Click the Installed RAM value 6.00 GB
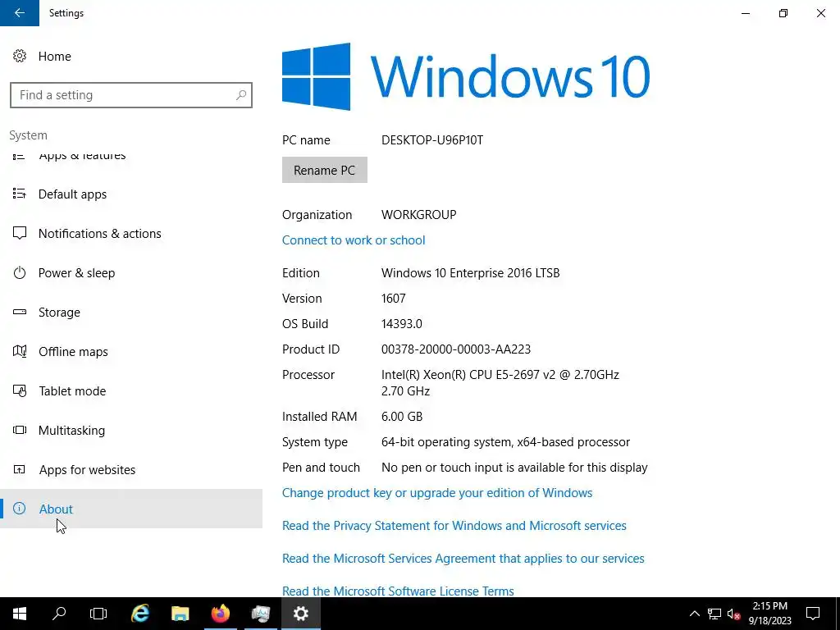Viewport: 840px width, 630px height. pyautogui.click(x=402, y=416)
